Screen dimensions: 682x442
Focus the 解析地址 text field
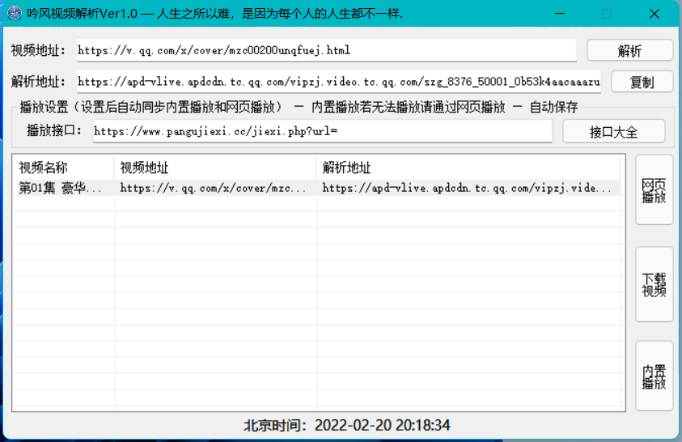(x=338, y=82)
